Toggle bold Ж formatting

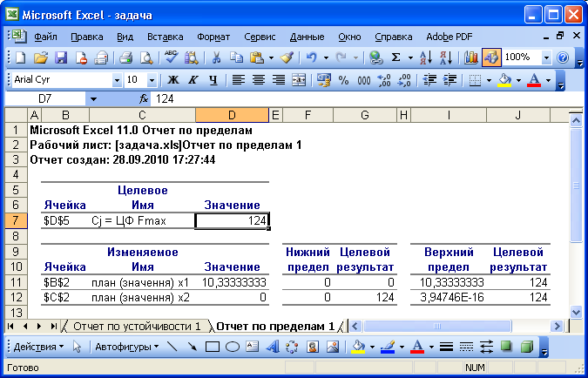(x=172, y=80)
